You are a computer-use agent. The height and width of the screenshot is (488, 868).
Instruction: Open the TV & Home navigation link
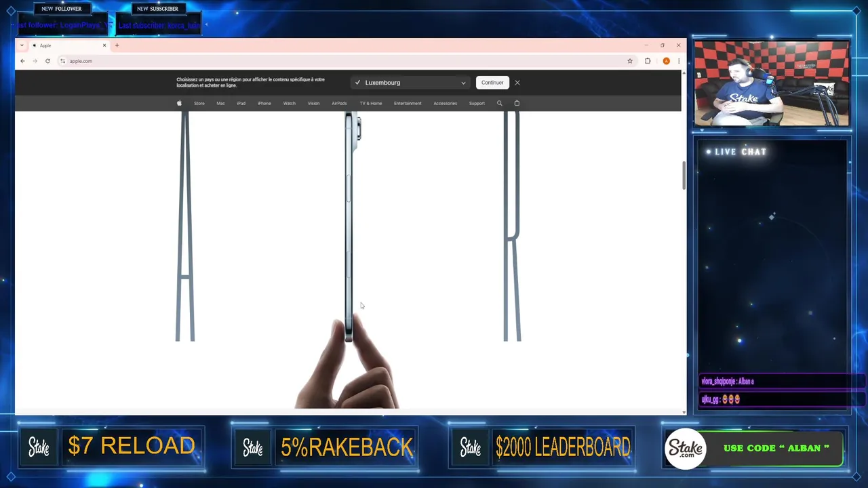[371, 104]
